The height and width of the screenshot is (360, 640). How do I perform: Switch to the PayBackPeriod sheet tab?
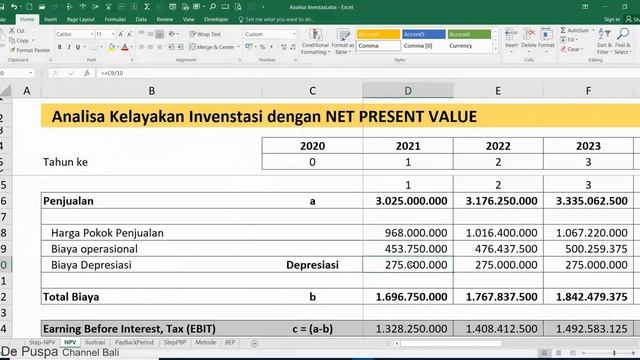[134, 342]
